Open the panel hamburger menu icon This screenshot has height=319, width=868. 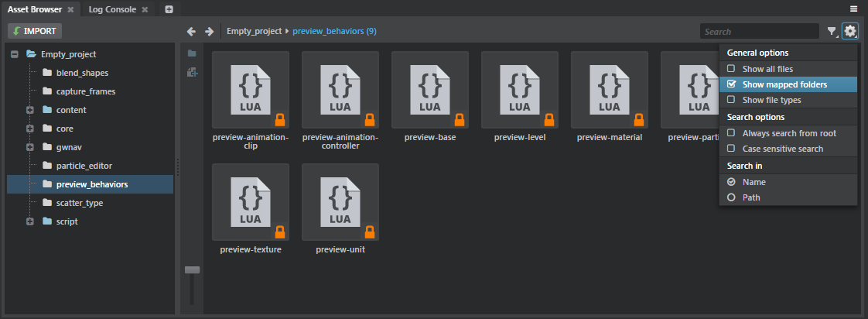[853, 9]
